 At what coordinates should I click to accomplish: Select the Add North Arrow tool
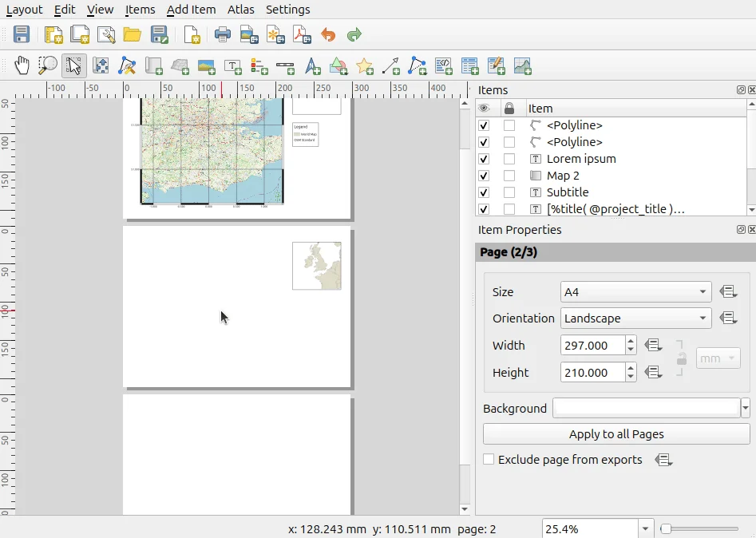coord(312,65)
